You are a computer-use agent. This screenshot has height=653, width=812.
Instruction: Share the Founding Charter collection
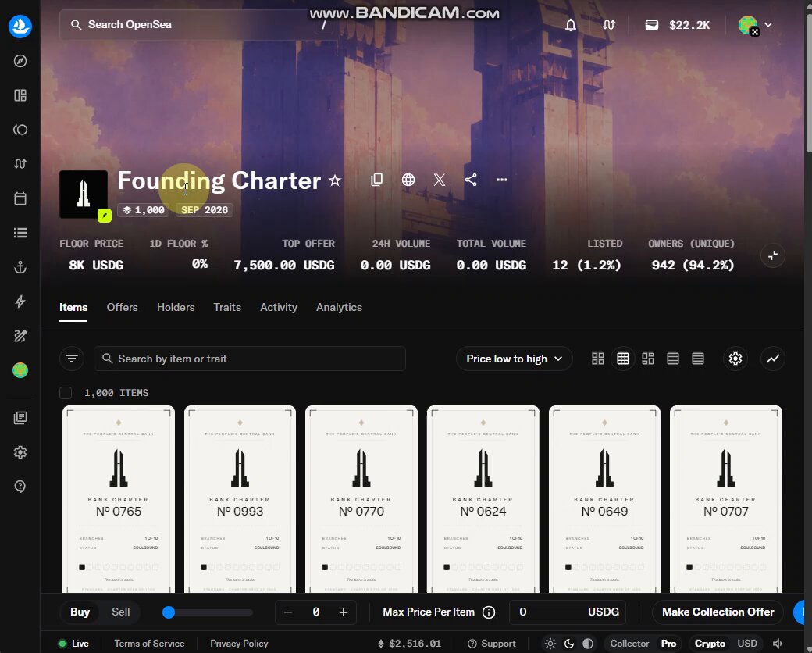pyautogui.click(x=471, y=180)
